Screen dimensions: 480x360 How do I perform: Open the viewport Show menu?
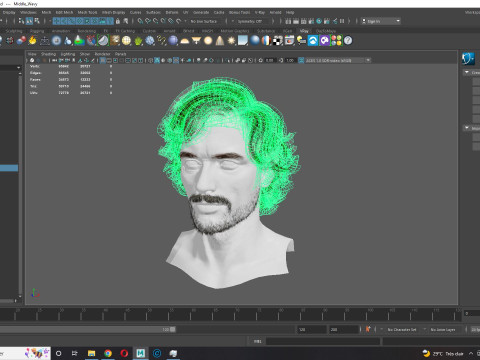[85, 54]
